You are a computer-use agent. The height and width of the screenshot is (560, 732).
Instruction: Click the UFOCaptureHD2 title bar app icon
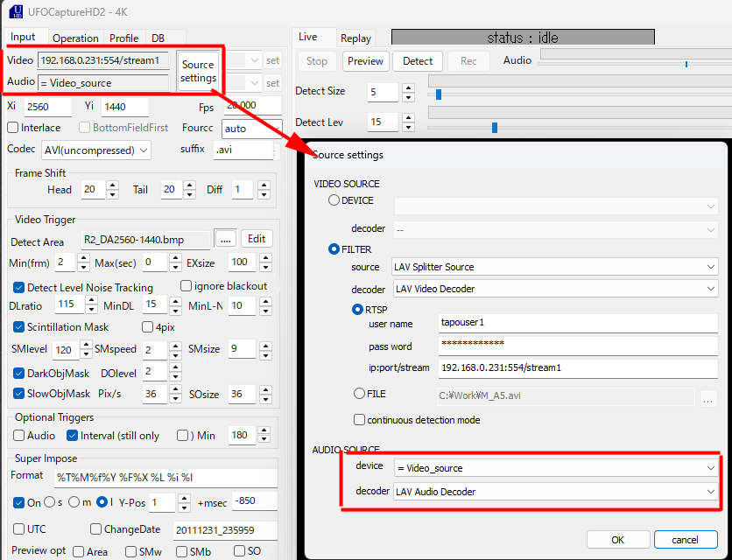[x=15, y=11]
